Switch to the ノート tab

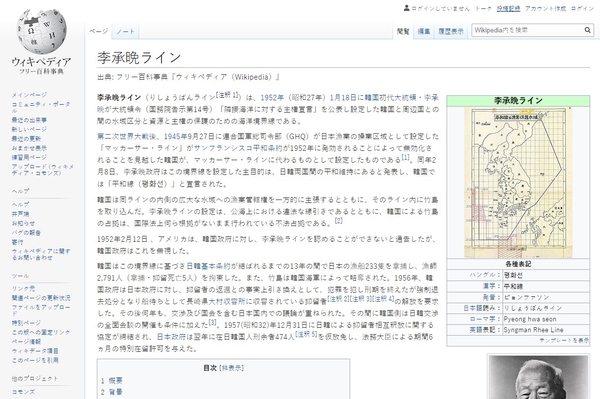tap(126, 31)
